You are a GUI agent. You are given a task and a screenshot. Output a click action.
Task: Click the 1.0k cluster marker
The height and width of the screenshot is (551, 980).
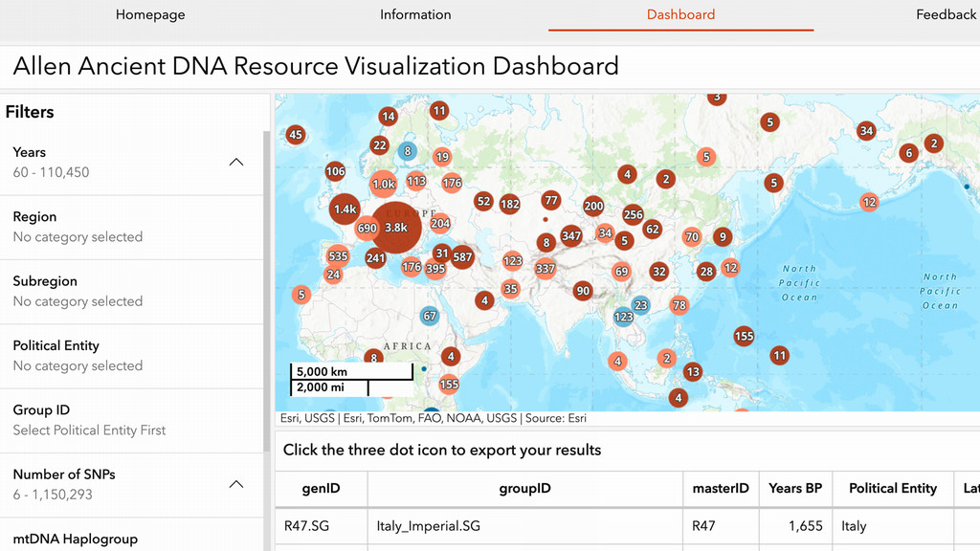tap(384, 184)
